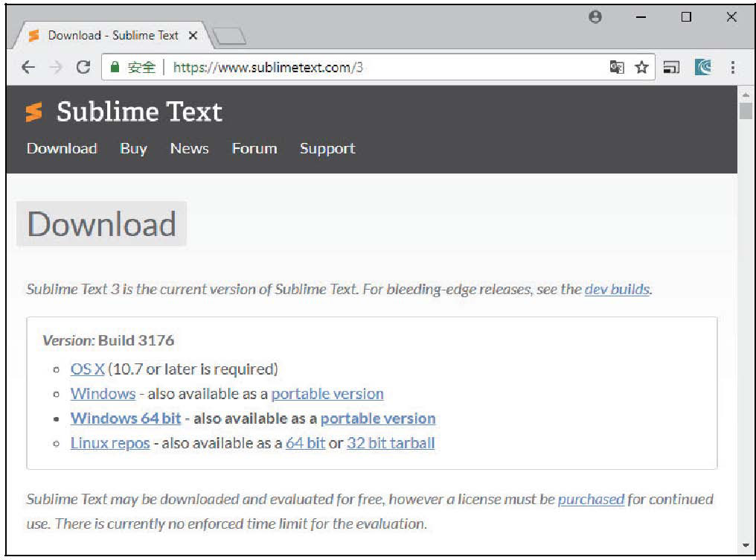Click the cast screen toolbar icon
This screenshot has width=756, height=560.
point(671,67)
